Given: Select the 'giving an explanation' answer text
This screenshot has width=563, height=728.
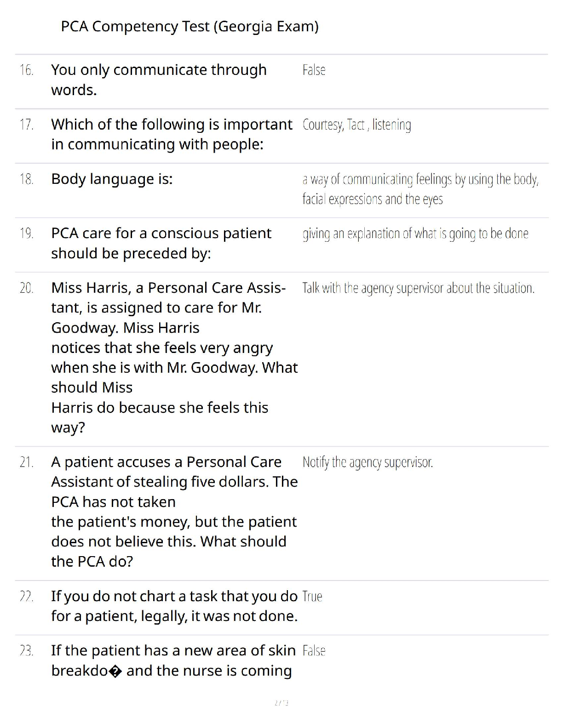Looking at the screenshot, I should pyautogui.click(x=415, y=234).
